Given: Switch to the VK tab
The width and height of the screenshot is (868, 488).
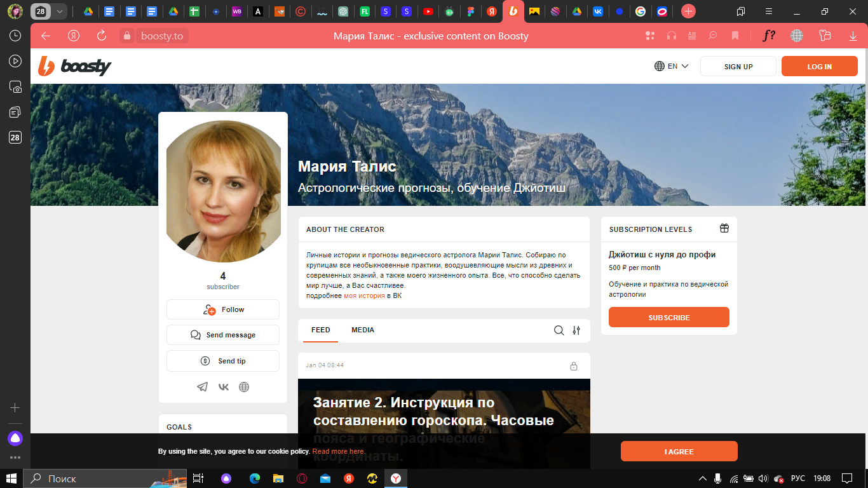Looking at the screenshot, I should coord(597,11).
